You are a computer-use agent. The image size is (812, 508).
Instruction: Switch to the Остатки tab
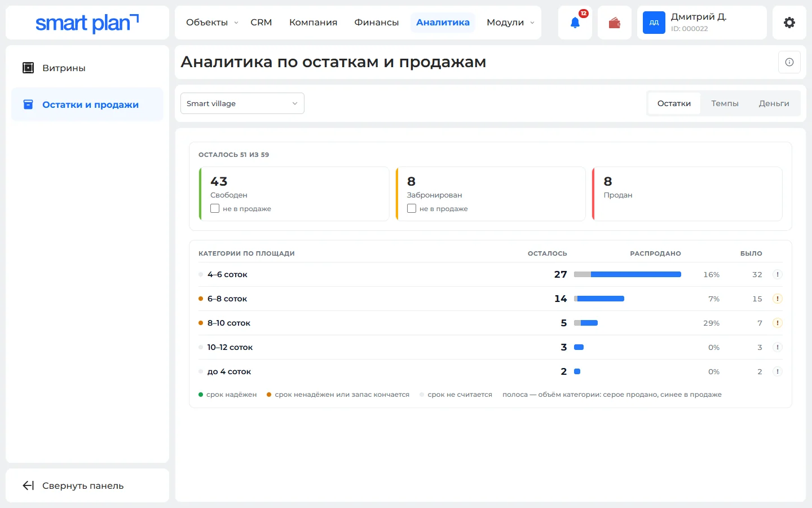674,103
